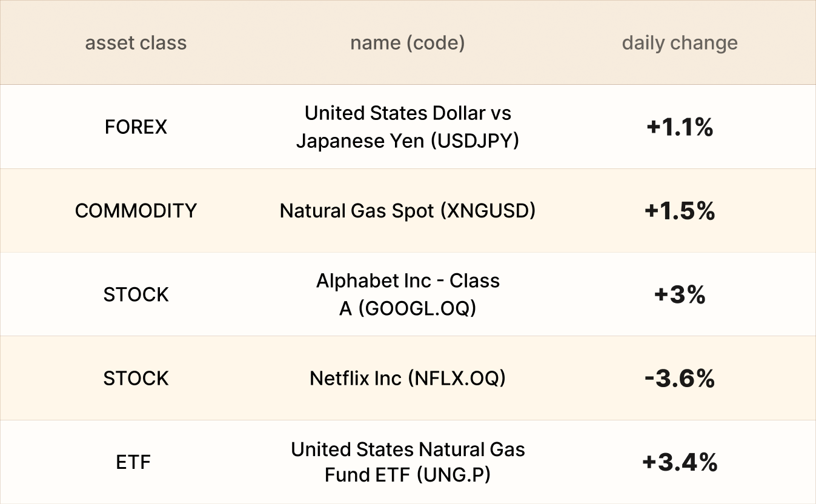Image resolution: width=816 pixels, height=504 pixels.
Task: Click the STOCK cell beside Netflix Inc
Action: pyautogui.click(x=136, y=379)
